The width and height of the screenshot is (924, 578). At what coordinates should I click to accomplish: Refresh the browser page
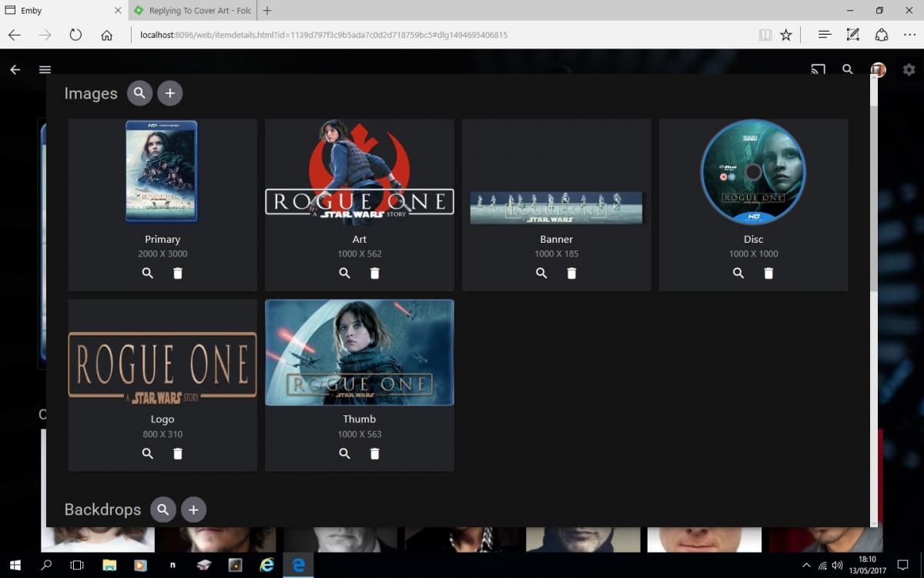tap(75, 35)
